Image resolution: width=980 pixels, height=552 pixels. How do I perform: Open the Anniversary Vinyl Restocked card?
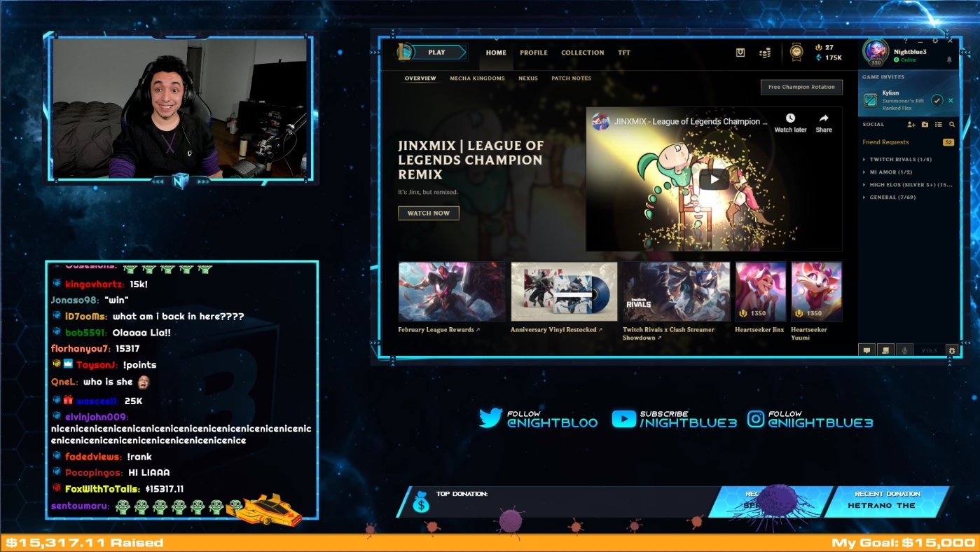tap(564, 298)
